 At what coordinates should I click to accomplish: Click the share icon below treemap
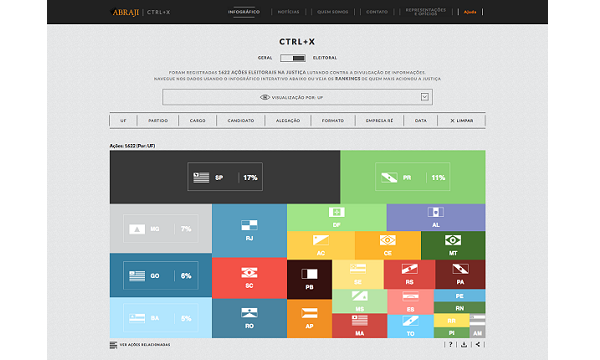(x=478, y=344)
